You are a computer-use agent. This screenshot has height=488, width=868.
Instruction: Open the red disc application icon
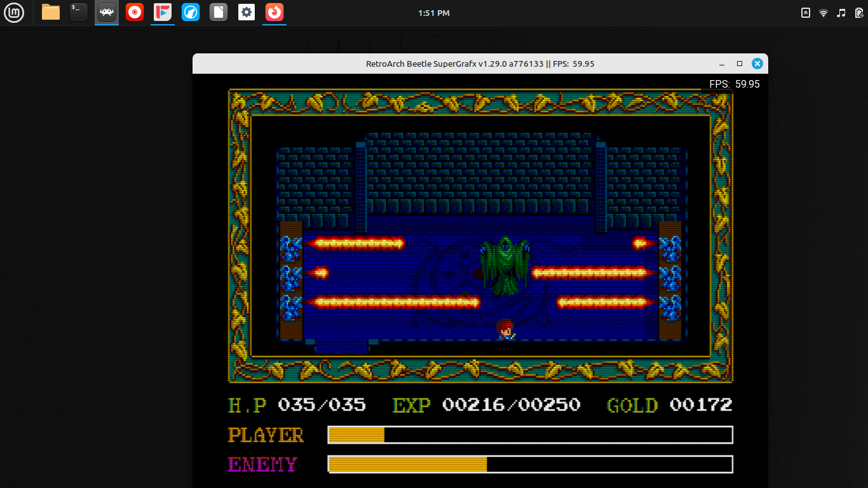(x=135, y=12)
